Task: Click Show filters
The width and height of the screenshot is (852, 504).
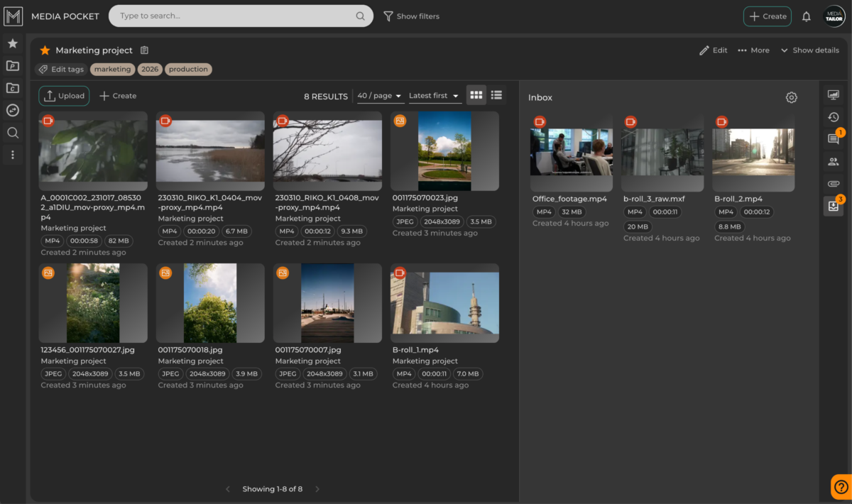Action: tap(411, 16)
